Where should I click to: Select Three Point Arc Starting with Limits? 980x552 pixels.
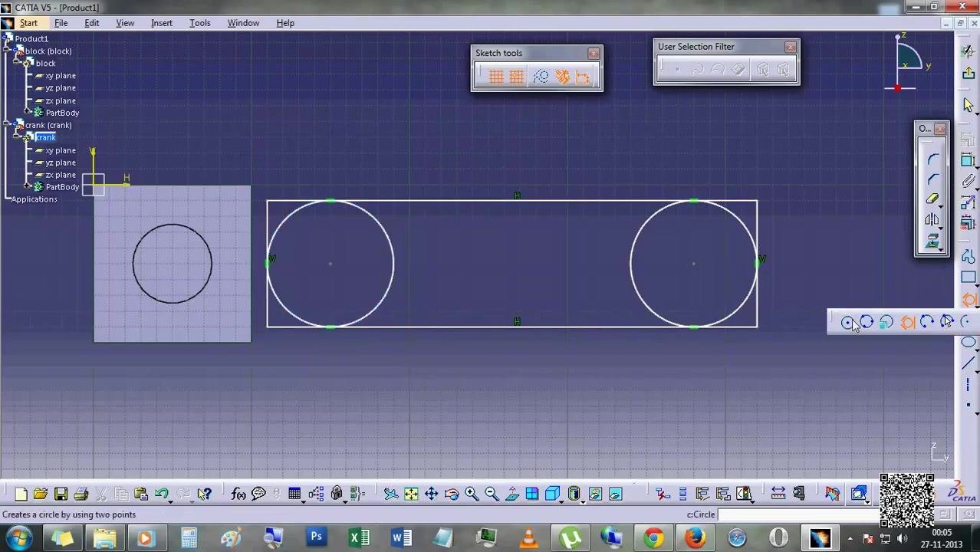coord(947,323)
